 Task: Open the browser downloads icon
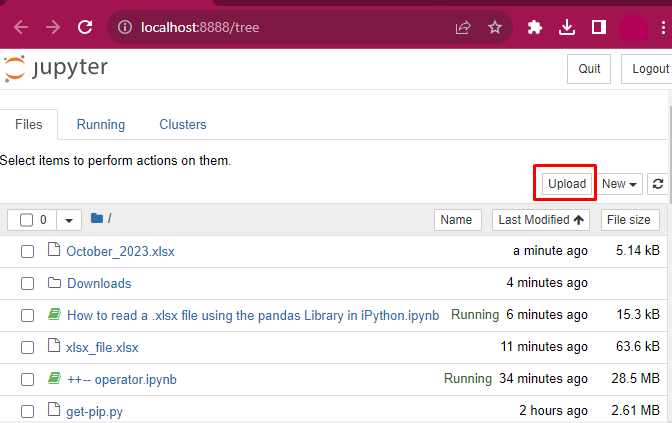click(567, 27)
